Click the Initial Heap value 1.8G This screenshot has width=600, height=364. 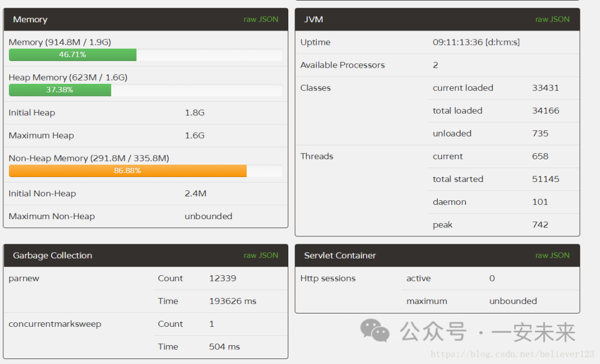tap(194, 113)
